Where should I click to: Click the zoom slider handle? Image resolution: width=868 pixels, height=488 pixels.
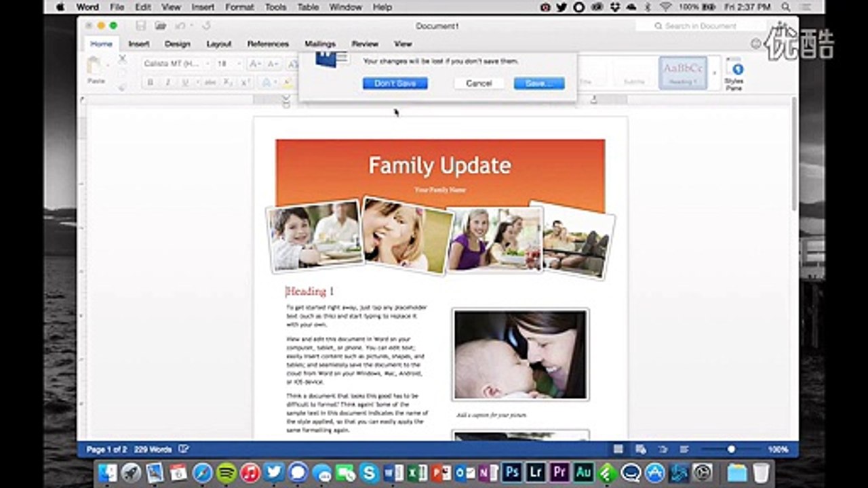[x=731, y=449]
